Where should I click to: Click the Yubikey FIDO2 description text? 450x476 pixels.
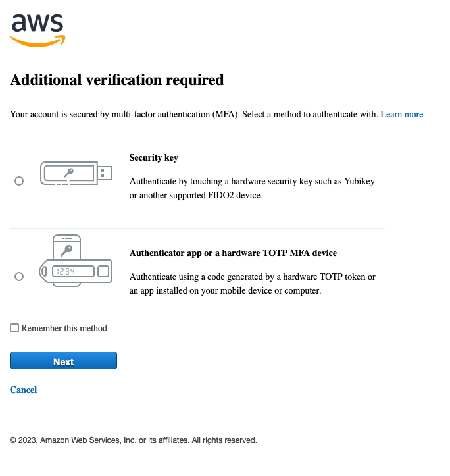click(252, 188)
